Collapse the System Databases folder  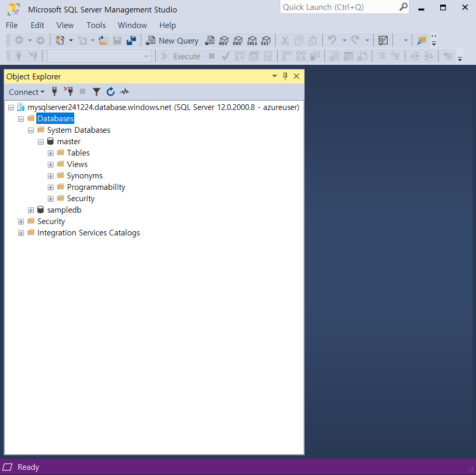click(31, 131)
